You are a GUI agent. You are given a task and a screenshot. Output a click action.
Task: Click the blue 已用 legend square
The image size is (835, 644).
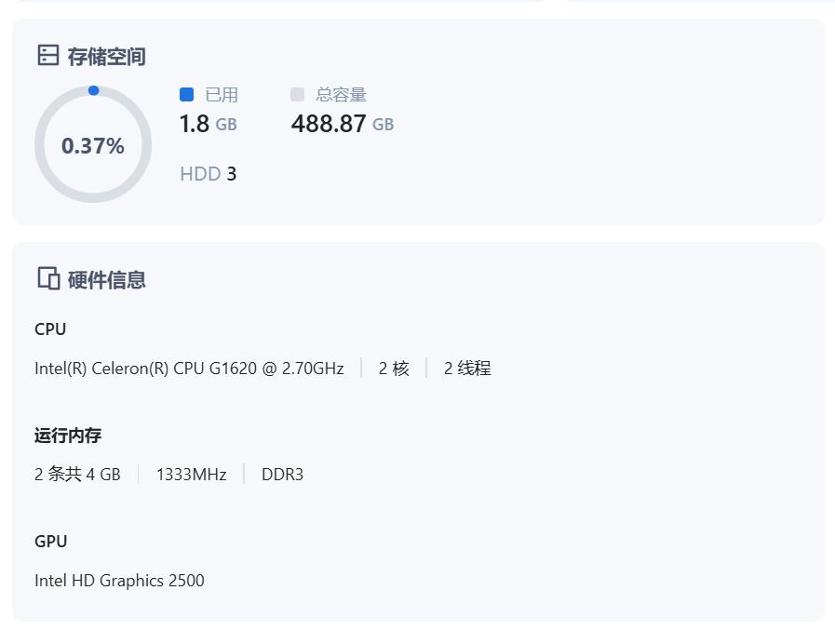pos(186,94)
